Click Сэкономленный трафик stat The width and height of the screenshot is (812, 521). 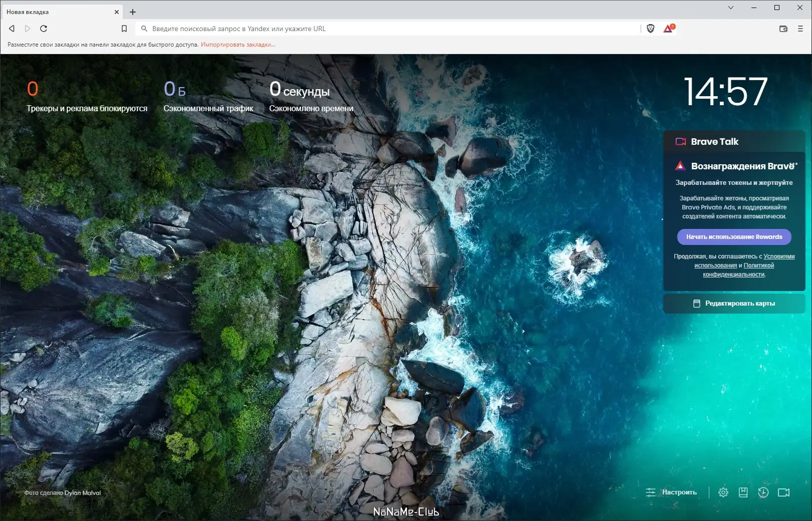pos(208,97)
